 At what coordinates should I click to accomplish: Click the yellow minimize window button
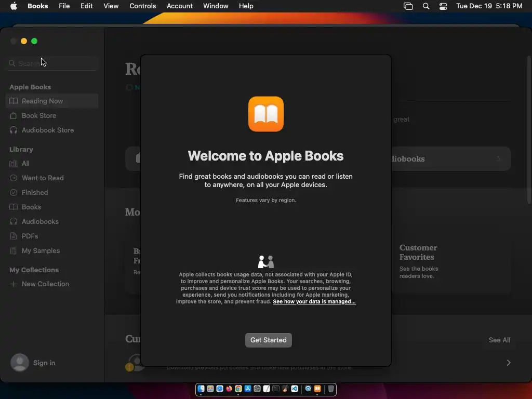click(x=24, y=41)
